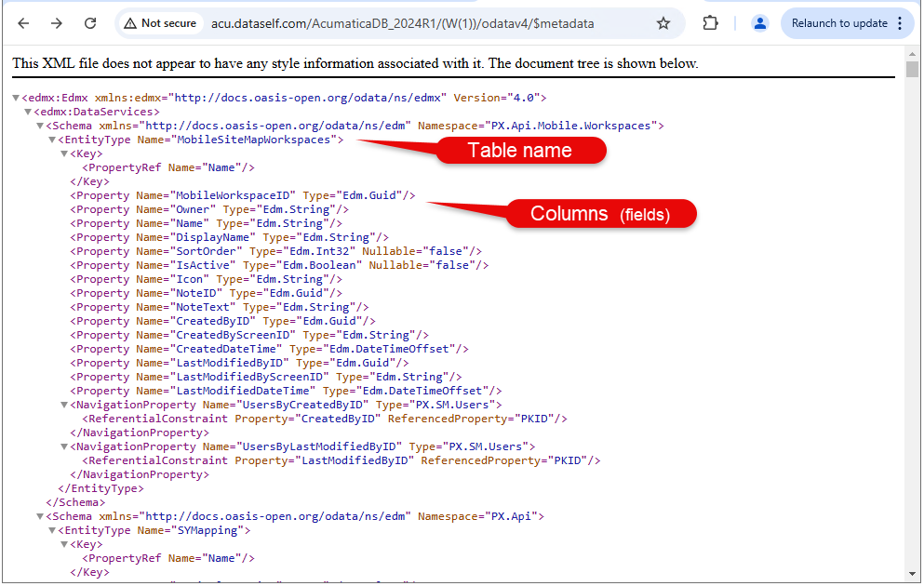Viewport: 924px width, 586px height.
Task: Open the browser extensions puzzle icon
Action: (x=711, y=23)
